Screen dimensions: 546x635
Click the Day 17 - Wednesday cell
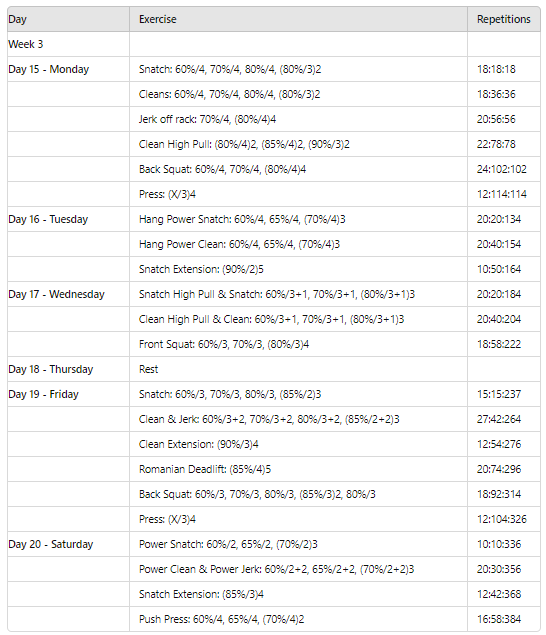[x=68, y=294]
